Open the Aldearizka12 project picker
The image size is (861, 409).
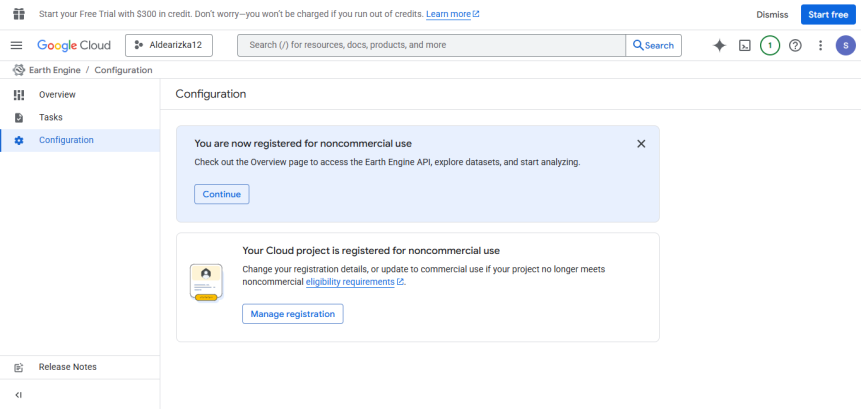pyautogui.click(x=169, y=46)
